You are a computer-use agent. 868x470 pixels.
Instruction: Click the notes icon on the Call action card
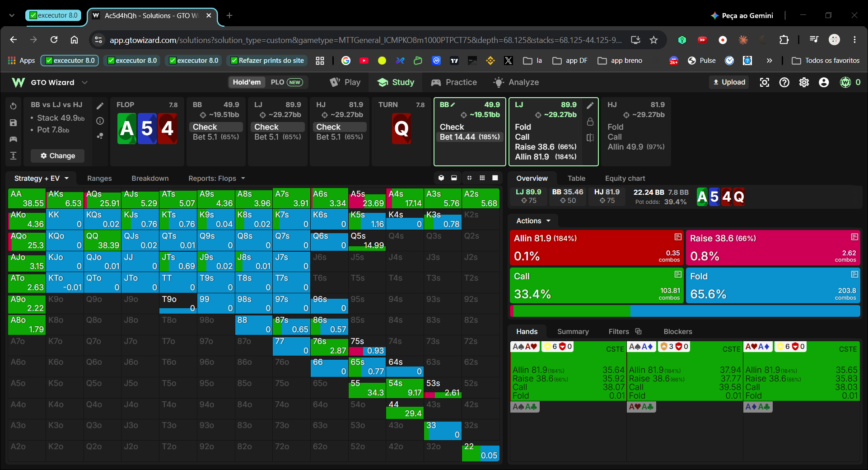(x=678, y=274)
